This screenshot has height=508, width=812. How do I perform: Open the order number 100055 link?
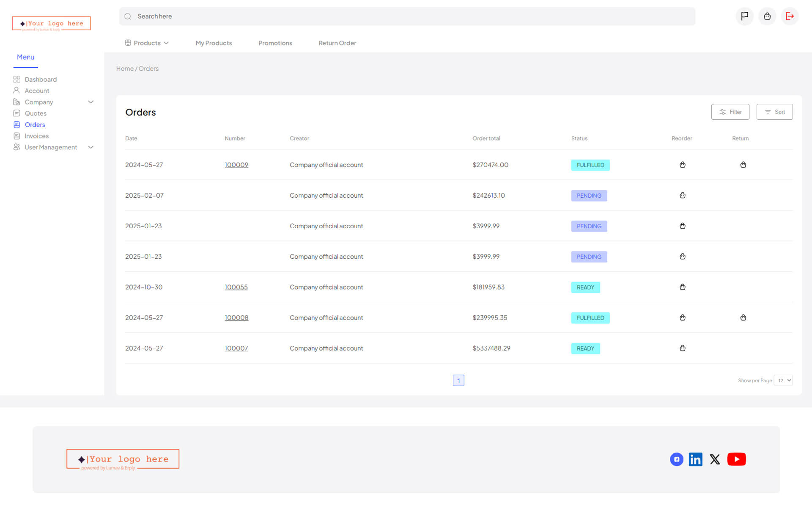236,287
